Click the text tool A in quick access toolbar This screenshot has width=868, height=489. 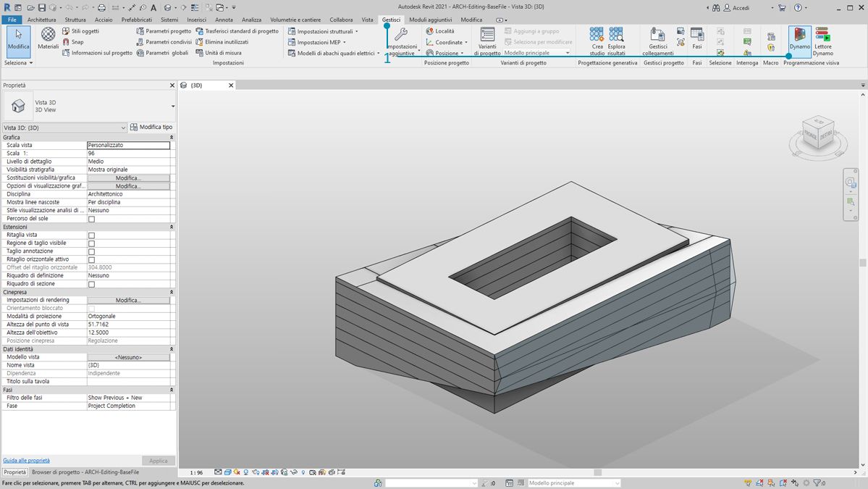tap(153, 8)
